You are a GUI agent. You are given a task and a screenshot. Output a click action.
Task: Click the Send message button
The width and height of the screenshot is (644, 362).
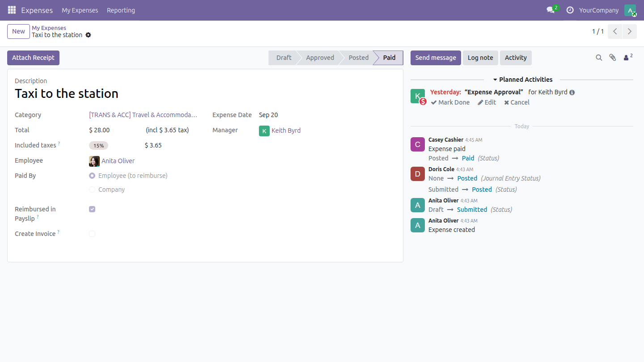pyautogui.click(x=436, y=58)
